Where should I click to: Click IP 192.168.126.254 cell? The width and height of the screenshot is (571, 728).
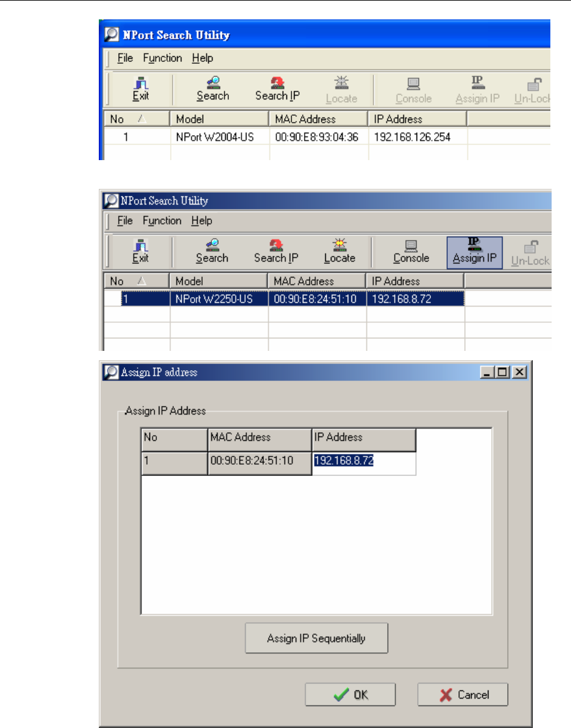[418, 137]
